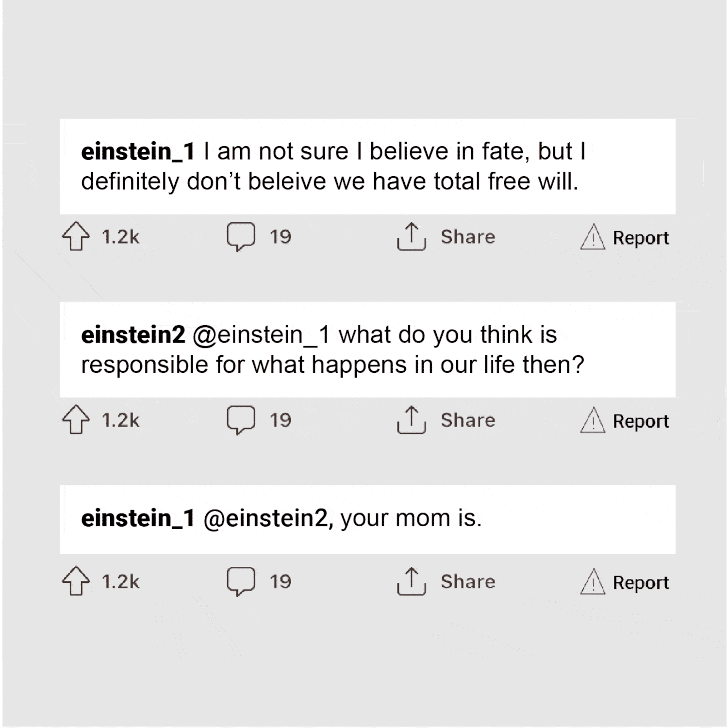Click warning triangle under einstein2's comment
The height and width of the screenshot is (728, 728).
tap(593, 420)
